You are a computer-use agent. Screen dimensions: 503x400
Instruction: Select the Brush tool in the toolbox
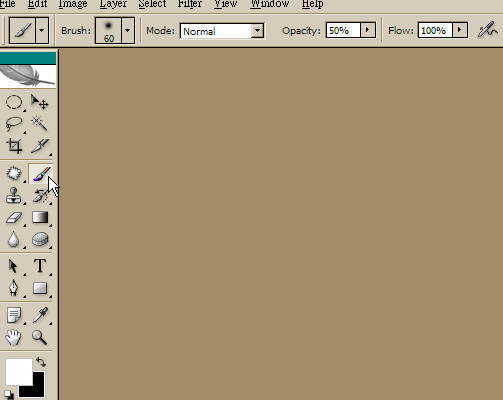(40, 174)
